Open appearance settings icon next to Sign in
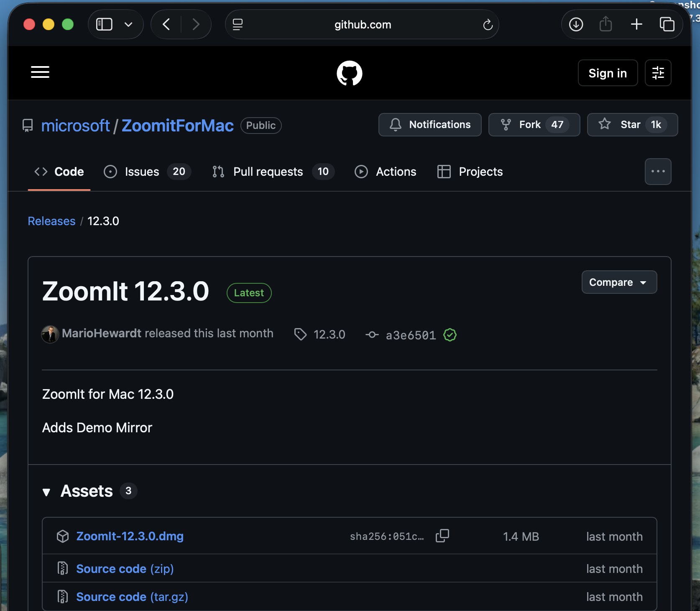The image size is (700, 611). (658, 73)
